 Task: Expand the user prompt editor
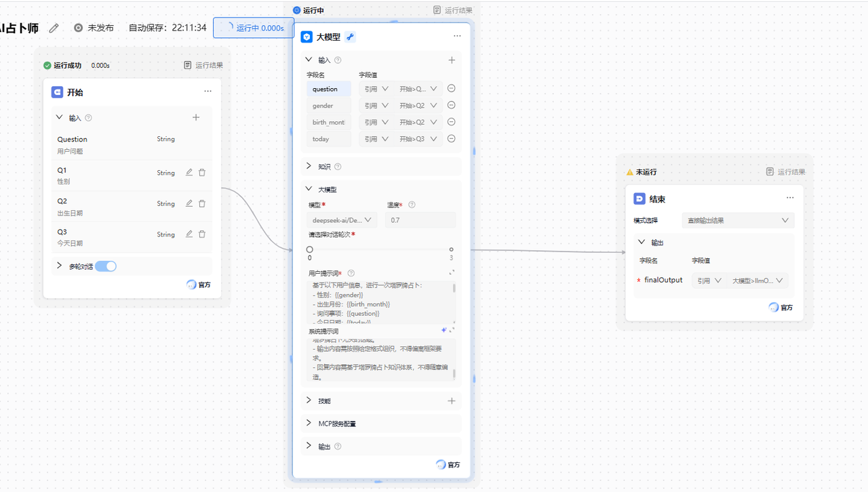tap(452, 272)
